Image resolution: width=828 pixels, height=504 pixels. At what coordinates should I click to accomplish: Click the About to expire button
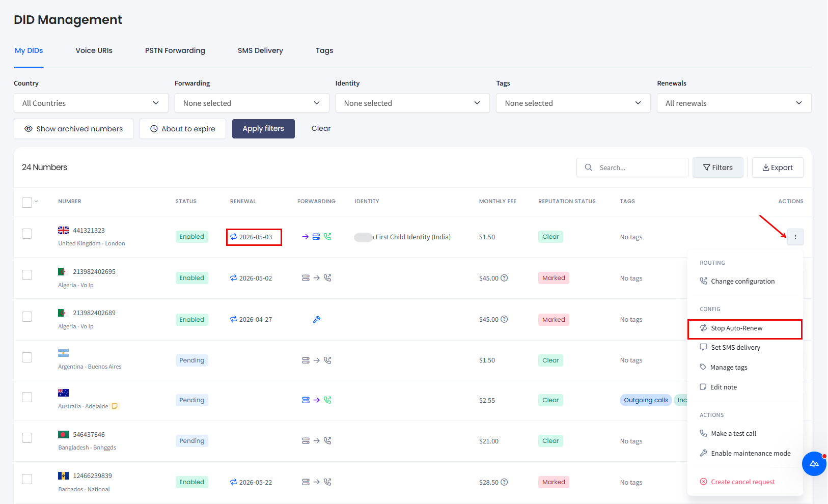[183, 129]
